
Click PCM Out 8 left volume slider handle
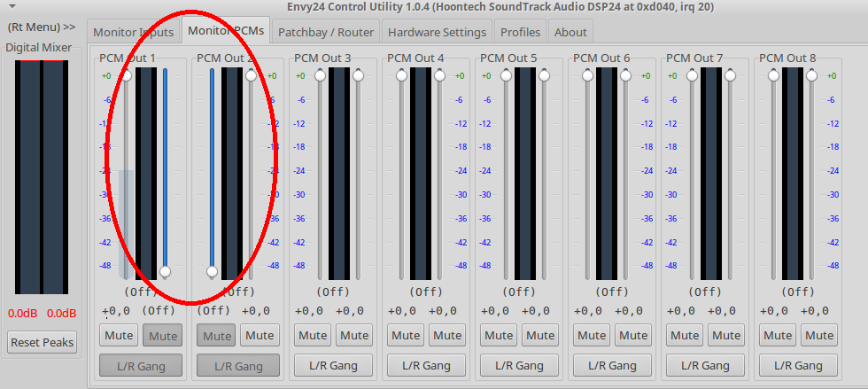point(774,75)
